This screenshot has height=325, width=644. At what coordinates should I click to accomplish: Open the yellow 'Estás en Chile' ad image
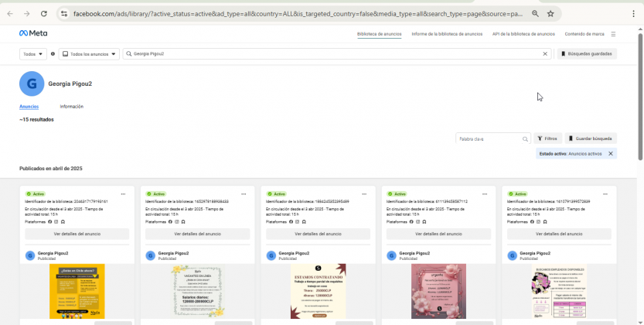[77, 291]
